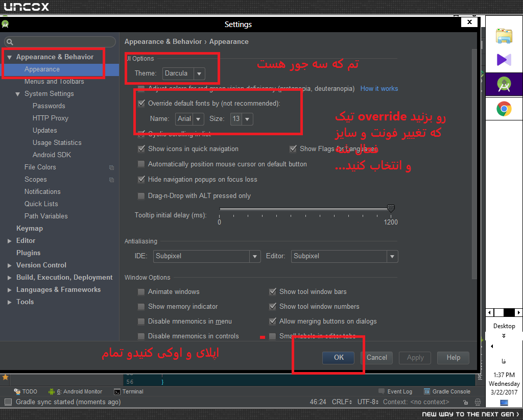Toggle Hide navigation popups on focus loss

pyautogui.click(x=141, y=179)
